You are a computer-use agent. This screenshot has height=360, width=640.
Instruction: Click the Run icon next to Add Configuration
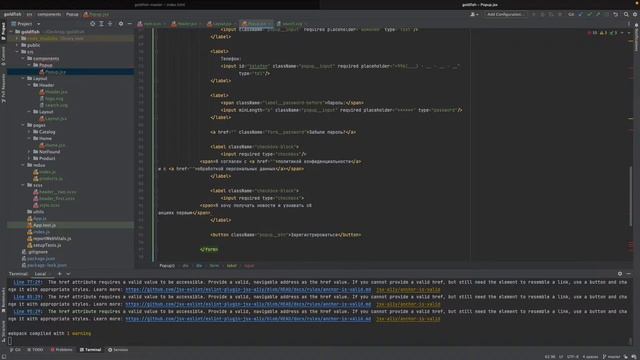click(x=533, y=14)
